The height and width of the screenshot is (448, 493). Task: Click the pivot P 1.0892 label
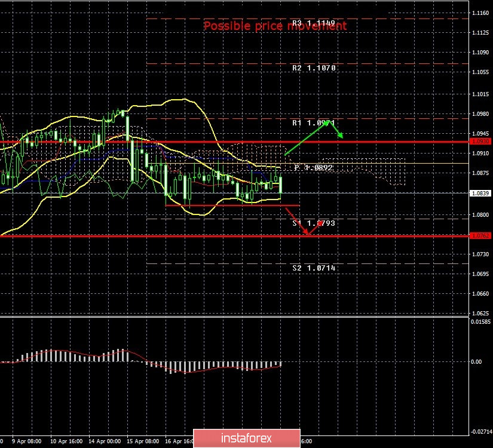pos(314,168)
